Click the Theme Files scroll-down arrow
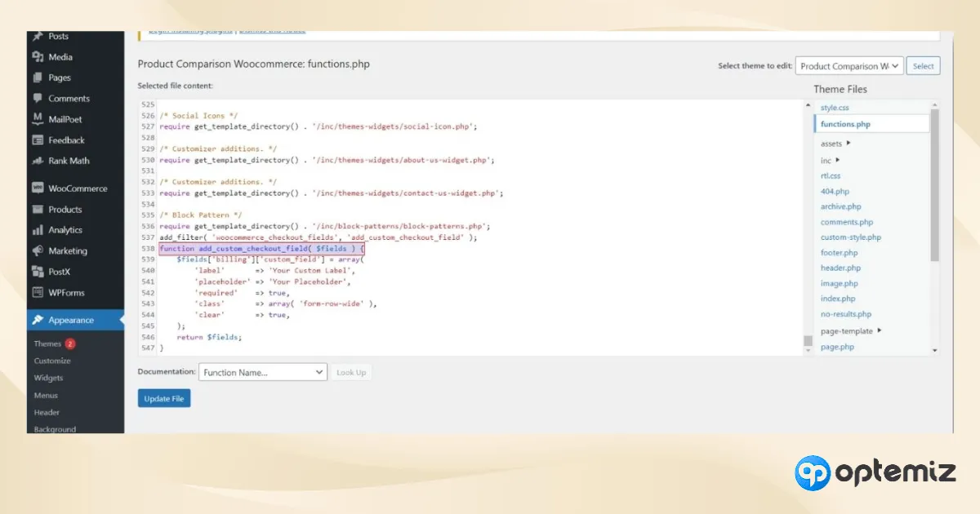 tap(935, 351)
